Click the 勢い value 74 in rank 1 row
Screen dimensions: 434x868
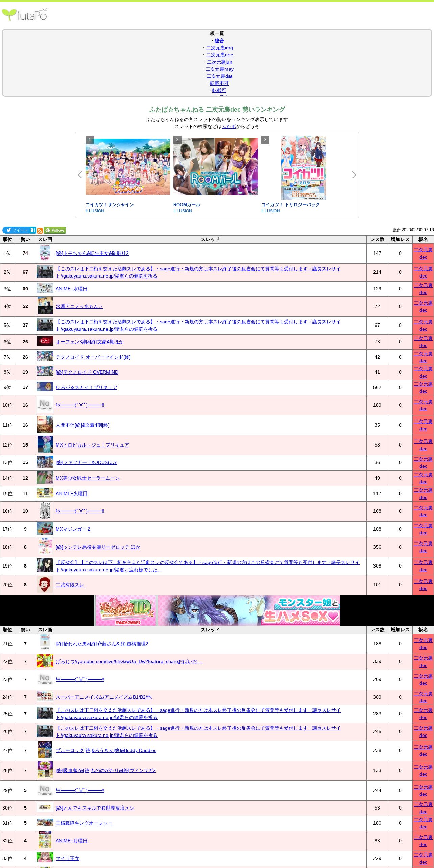point(25,253)
